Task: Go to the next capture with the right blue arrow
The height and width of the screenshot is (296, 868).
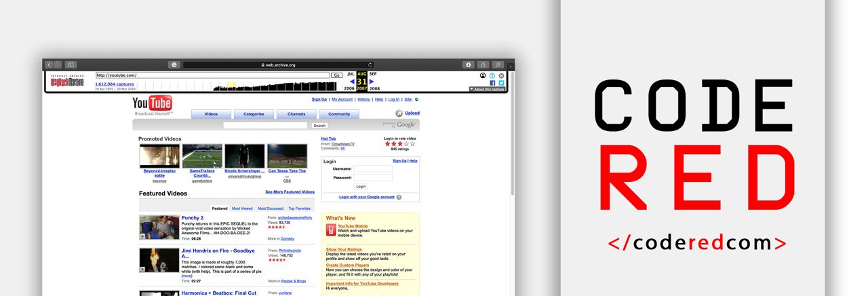Action: 372,81
